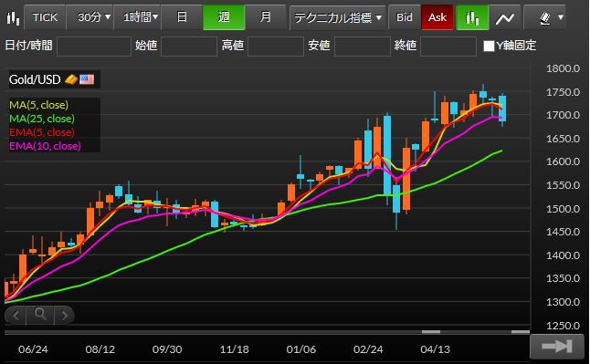Switch to line chart type
590x364 pixels.
[x=505, y=17]
